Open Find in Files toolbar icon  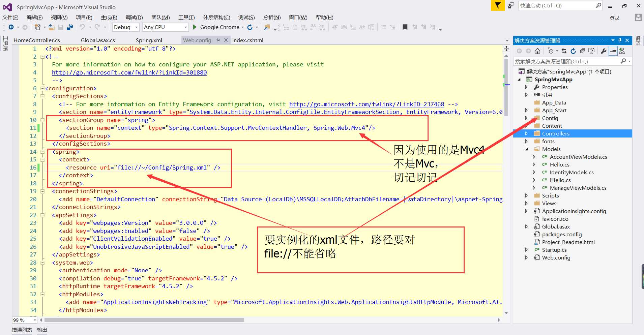tap(267, 27)
